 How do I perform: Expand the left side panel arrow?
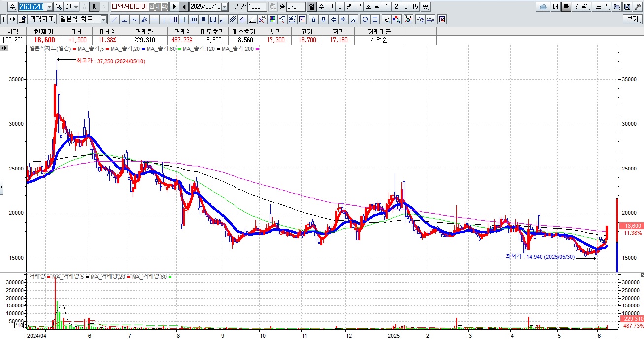[x=1, y=187]
